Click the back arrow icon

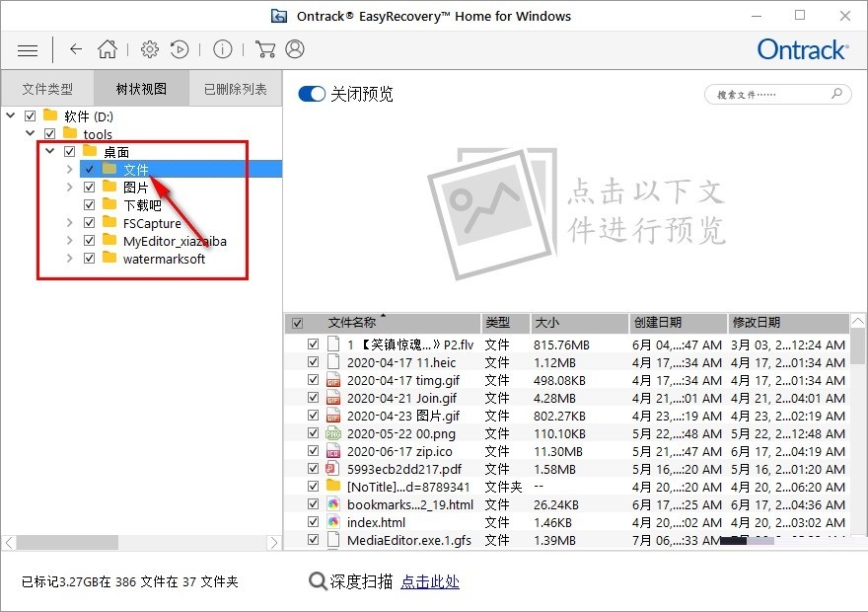coord(76,49)
